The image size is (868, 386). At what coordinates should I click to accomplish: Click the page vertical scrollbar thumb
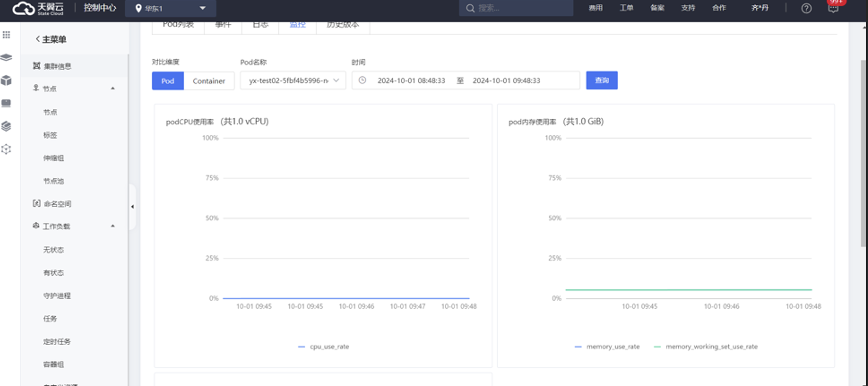(x=864, y=153)
